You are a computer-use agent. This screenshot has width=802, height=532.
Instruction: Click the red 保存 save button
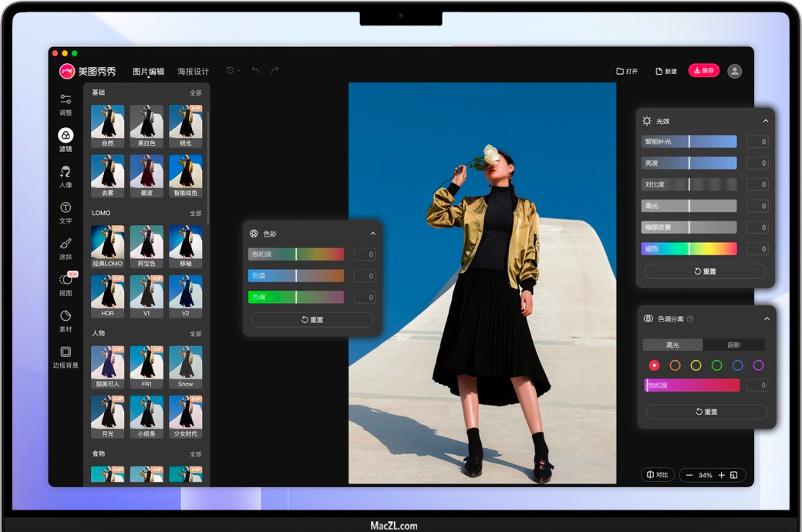tap(703, 70)
